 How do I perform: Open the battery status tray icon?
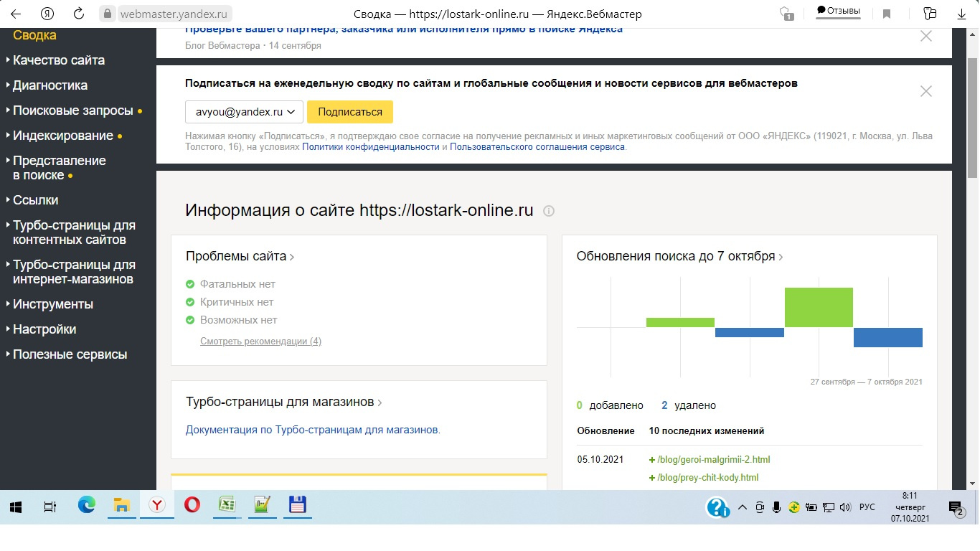[812, 507]
